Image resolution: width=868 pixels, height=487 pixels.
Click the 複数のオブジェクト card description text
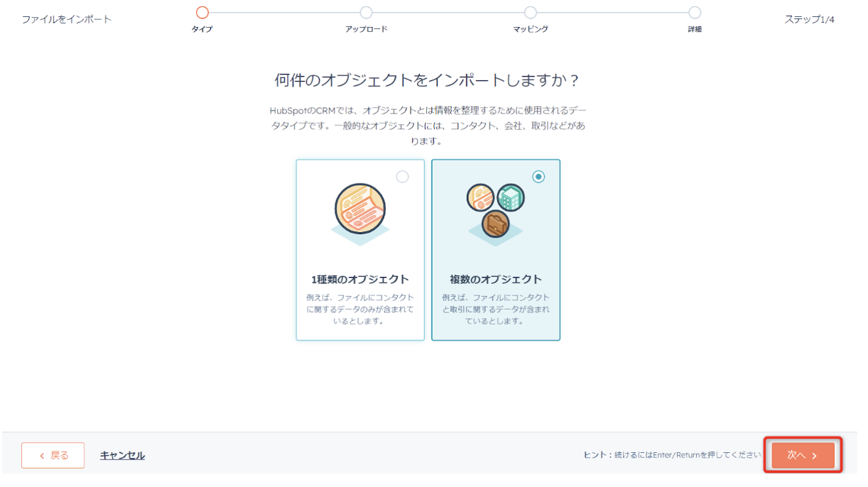(496, 309)
